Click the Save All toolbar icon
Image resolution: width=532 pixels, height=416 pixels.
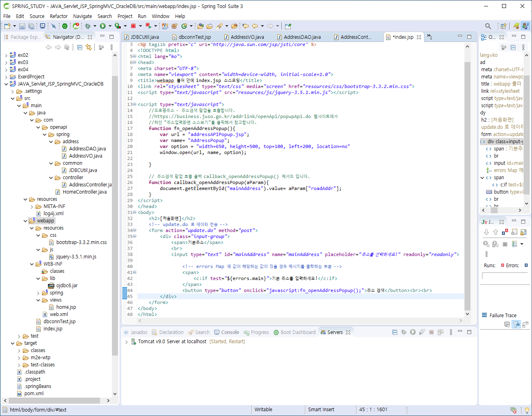pos(31,26)
